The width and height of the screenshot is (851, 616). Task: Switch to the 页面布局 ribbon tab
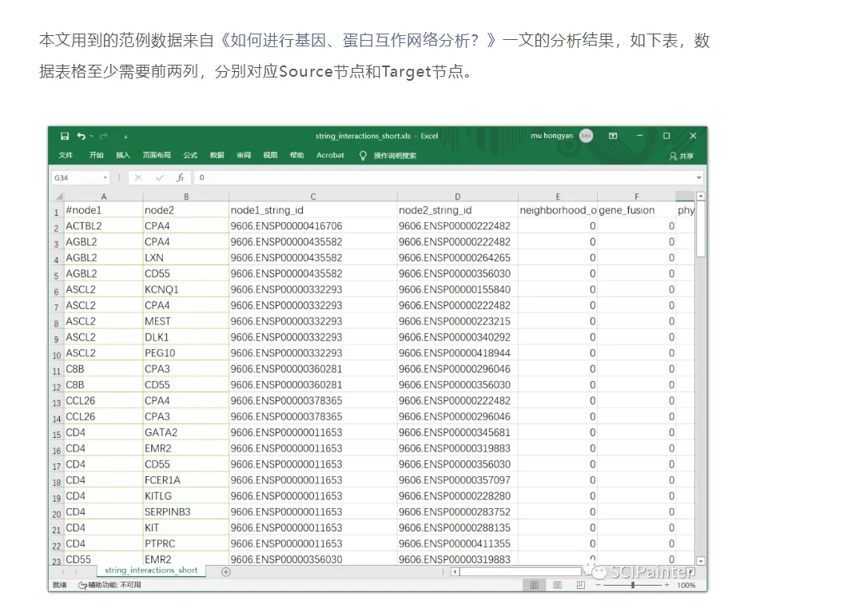[x=157, y=155]
